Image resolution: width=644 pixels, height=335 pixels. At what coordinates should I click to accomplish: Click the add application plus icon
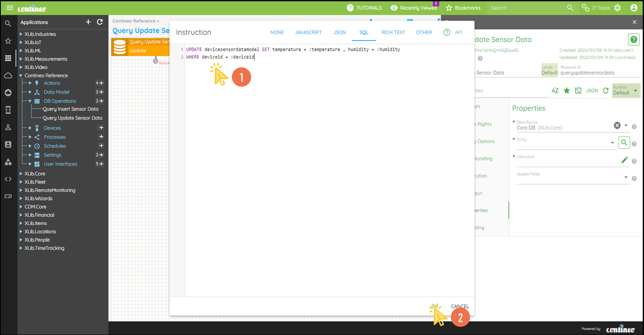88,22
